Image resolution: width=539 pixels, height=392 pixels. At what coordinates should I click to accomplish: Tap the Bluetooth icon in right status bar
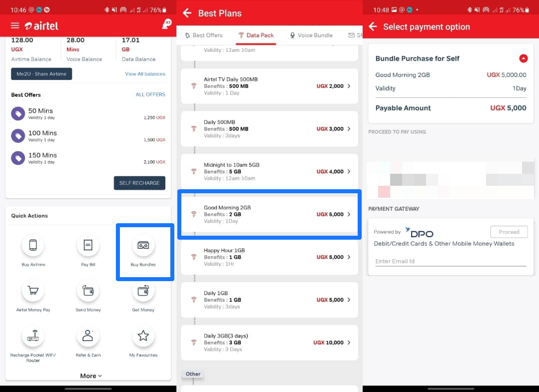[x=470, y=10]
